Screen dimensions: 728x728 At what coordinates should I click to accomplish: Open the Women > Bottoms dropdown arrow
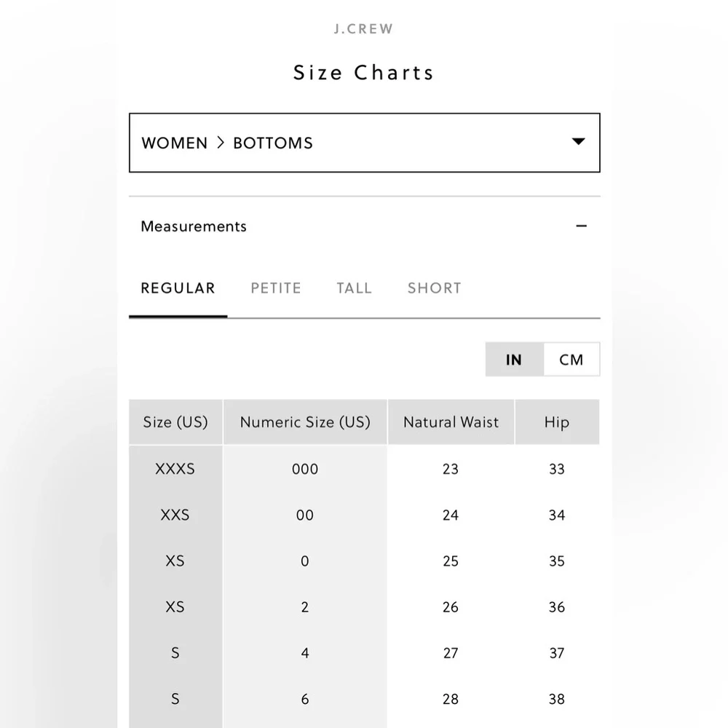click(579, 142)
